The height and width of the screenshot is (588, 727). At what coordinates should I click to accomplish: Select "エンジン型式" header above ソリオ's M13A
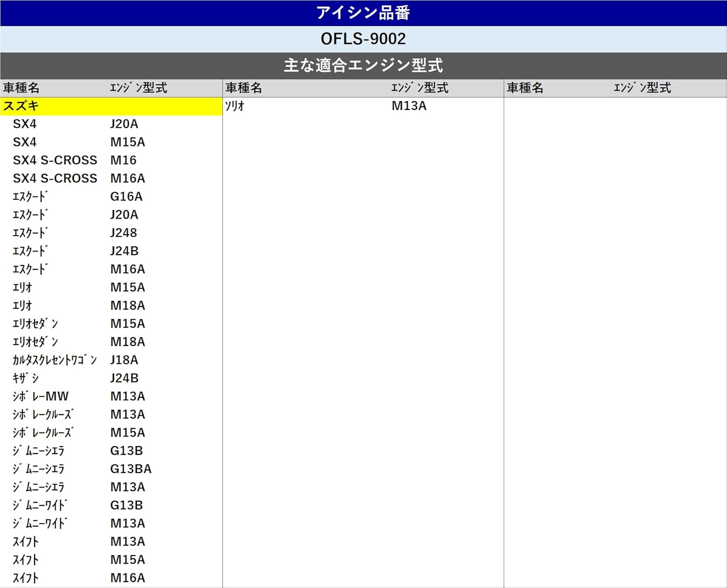coord(420,88)
